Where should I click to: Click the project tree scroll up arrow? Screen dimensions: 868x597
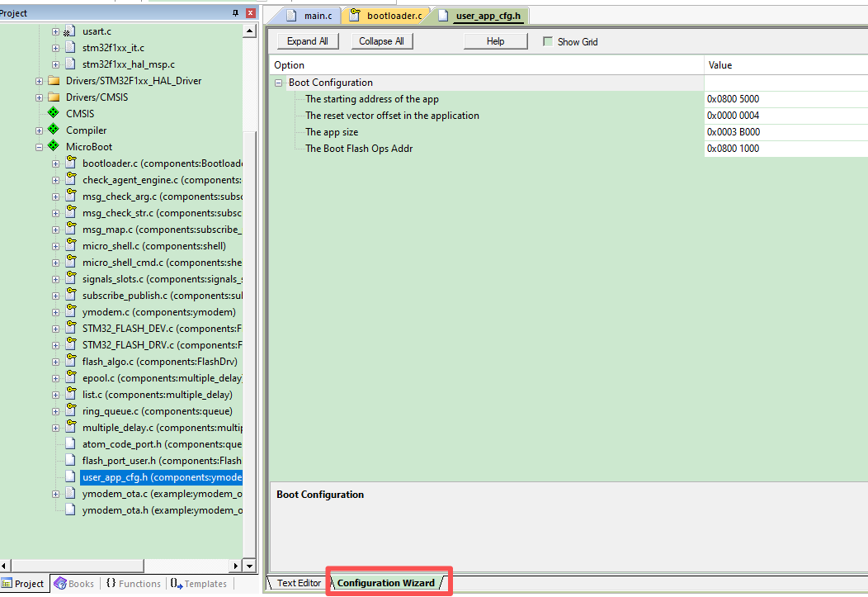click(x=250, y=31)
